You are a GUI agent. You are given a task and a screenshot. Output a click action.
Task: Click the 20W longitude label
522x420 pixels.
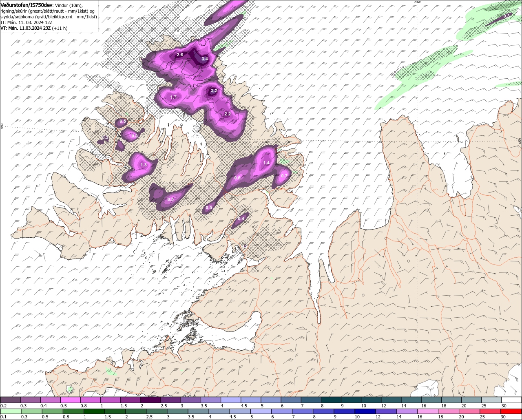417,2
